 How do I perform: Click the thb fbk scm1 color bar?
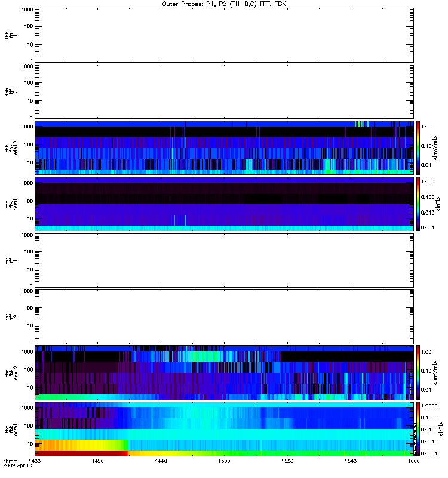tap(418, 204)
